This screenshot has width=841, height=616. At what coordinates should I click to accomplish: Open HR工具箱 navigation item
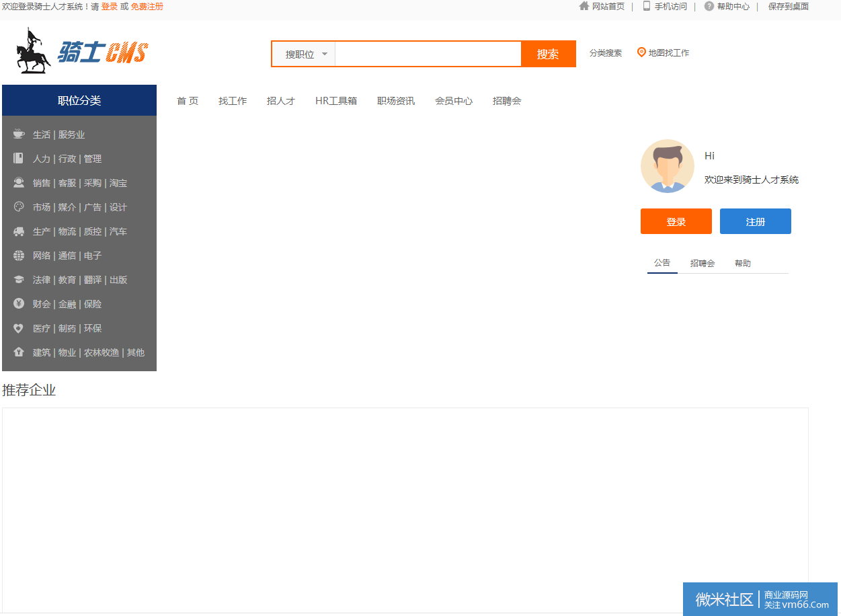pyautogui.click(x=336, y=101)
